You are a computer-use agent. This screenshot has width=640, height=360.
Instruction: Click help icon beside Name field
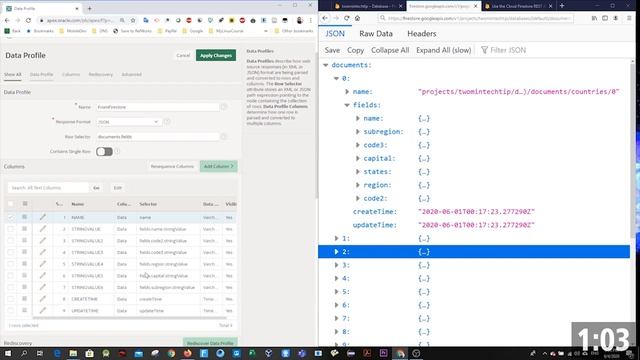click(x=224, y=107)
